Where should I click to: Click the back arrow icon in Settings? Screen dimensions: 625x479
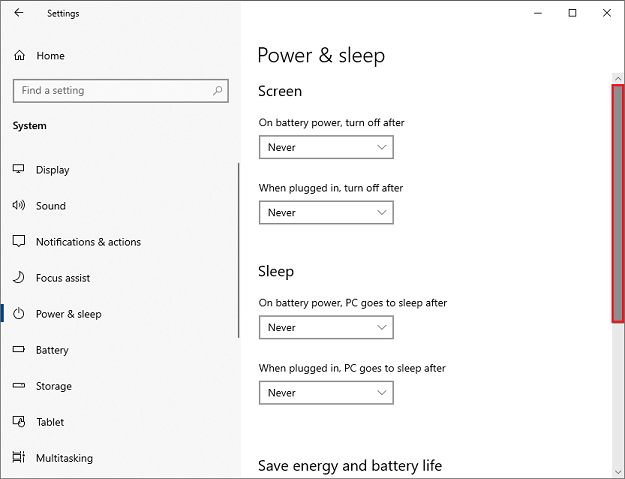click(x=20, y=13)
